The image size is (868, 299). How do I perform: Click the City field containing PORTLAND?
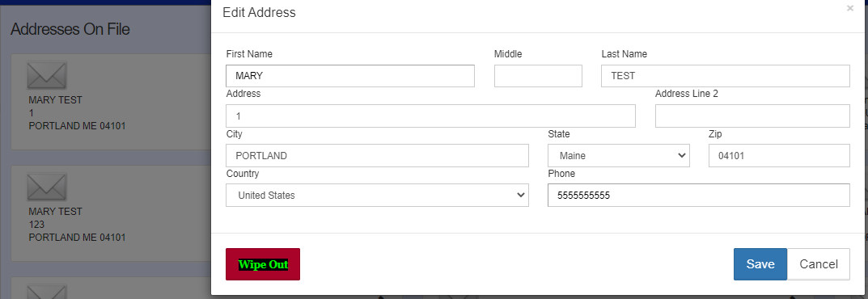377,156
